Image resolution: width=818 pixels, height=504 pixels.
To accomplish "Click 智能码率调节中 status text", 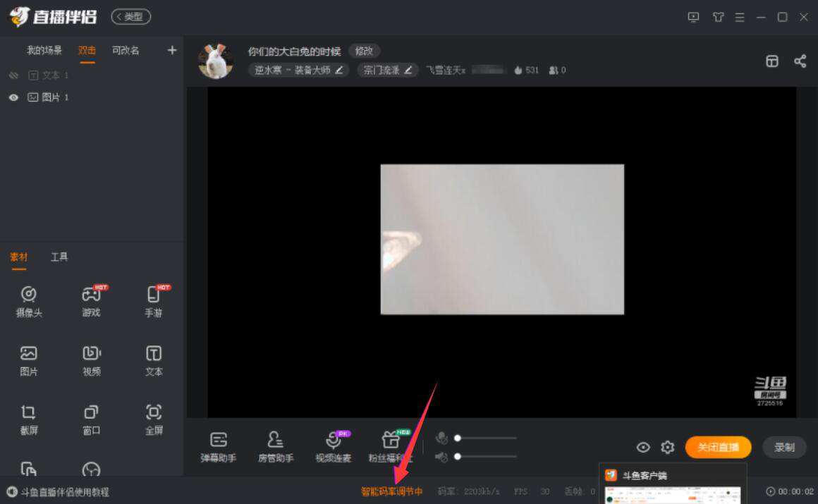I will 392,491.
